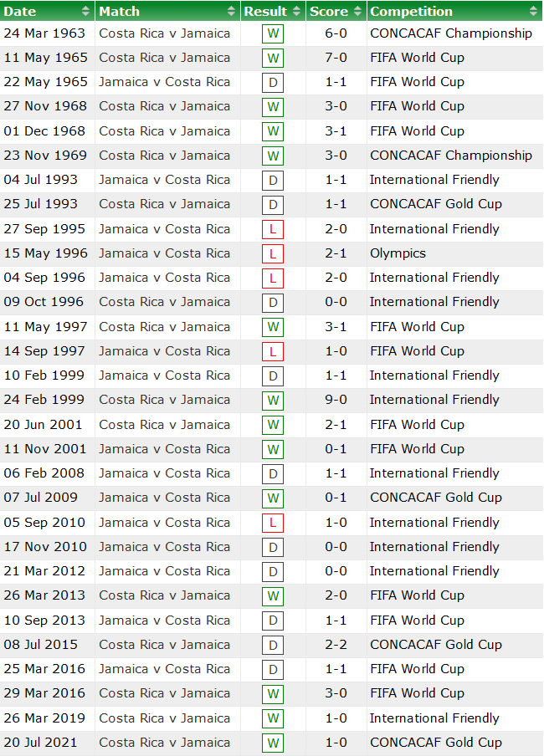The image size is (544, 756).
Task: Click the D badge for the 08 Jul 2015 draw
Action: click(272, 645)
